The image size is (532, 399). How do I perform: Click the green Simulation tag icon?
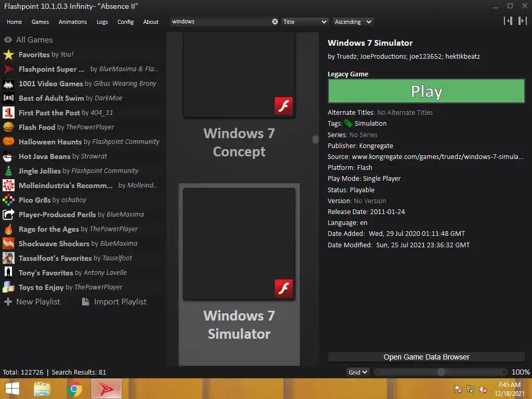pos(349,124)
